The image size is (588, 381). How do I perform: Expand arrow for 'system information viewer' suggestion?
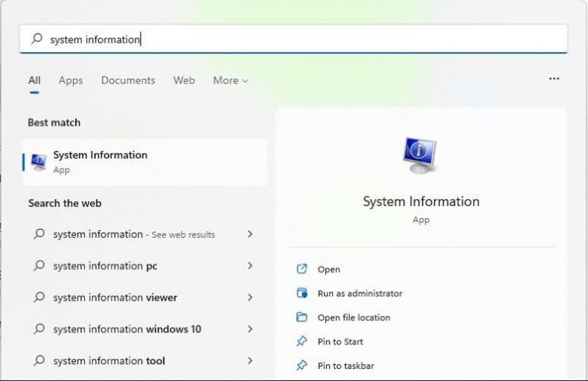click(x=250, y=298)
